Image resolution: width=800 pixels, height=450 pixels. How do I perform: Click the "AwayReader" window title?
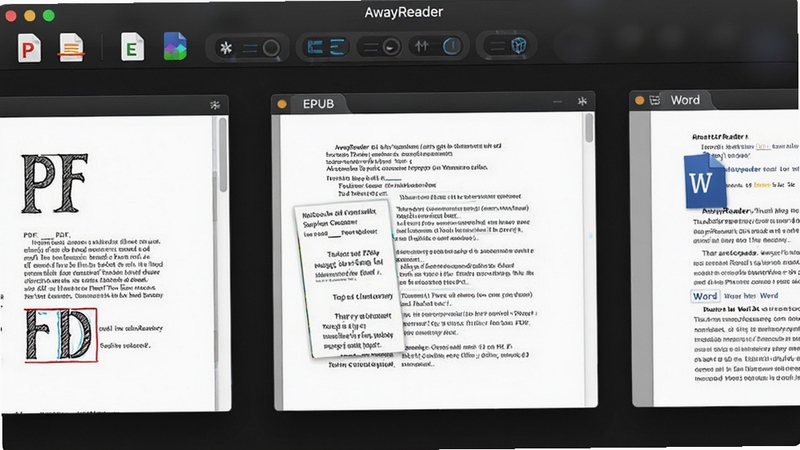pyautogui.click(x=404, y=12)
